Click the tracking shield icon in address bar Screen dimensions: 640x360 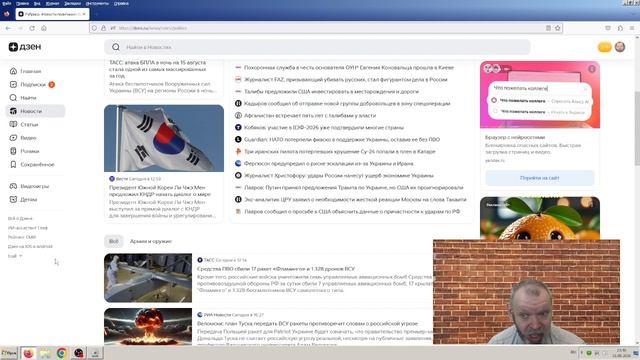(94, 28)
